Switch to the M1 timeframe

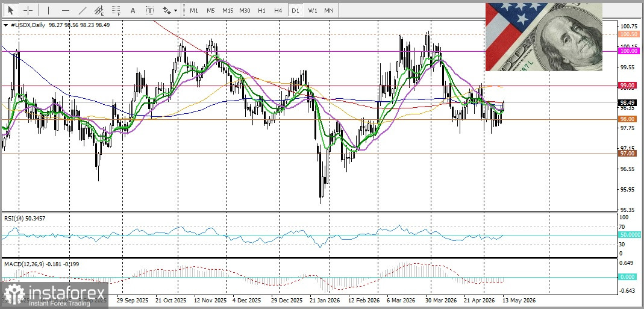coord(194,10)
